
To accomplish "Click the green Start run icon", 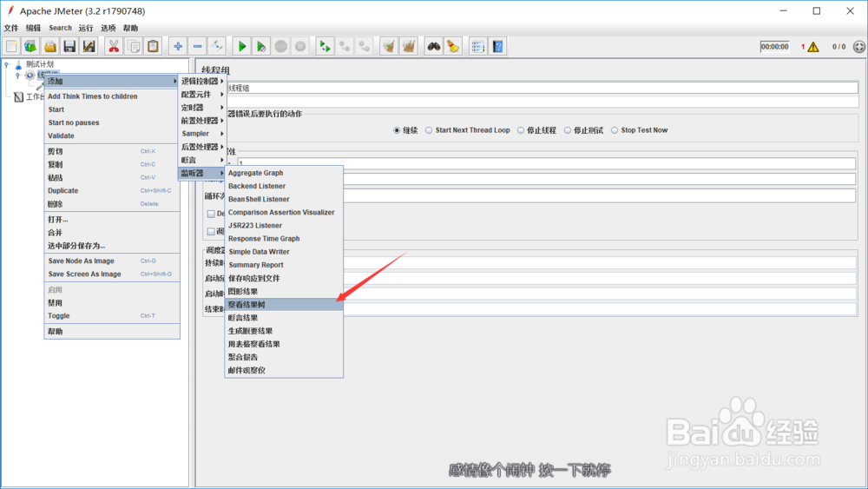I will [x=242, y=47].
